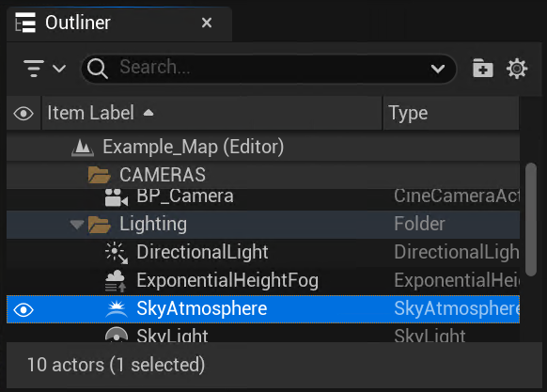Hide SkyAtmosphere using its eye toggle
This screenshot has width=547, height=392.
click(x=23, y=309)
